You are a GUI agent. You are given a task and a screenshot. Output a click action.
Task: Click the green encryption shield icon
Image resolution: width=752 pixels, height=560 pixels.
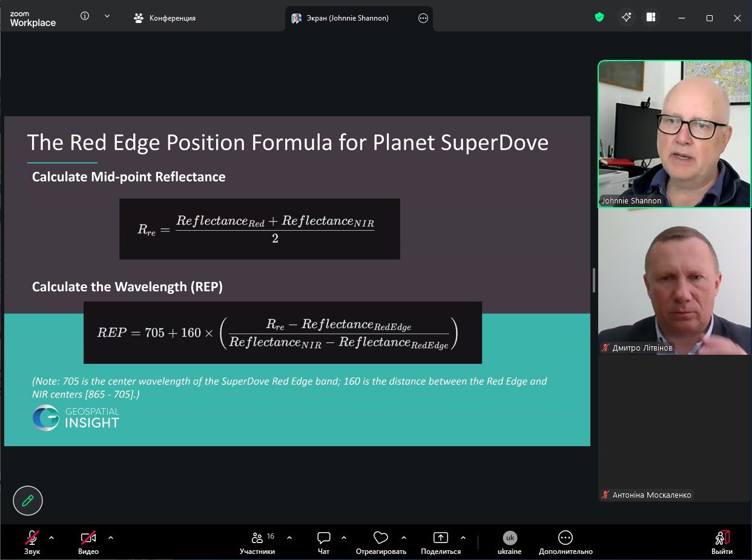599,18
